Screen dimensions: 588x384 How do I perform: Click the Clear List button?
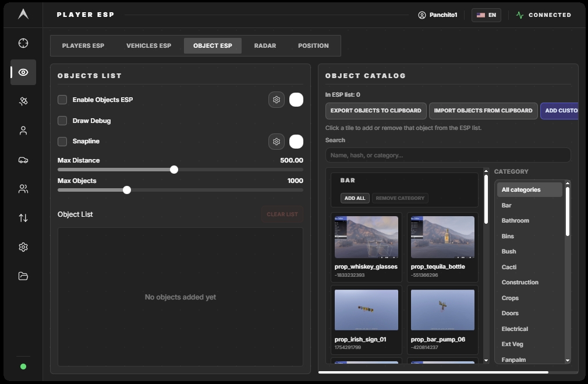(x=282, y=214)
